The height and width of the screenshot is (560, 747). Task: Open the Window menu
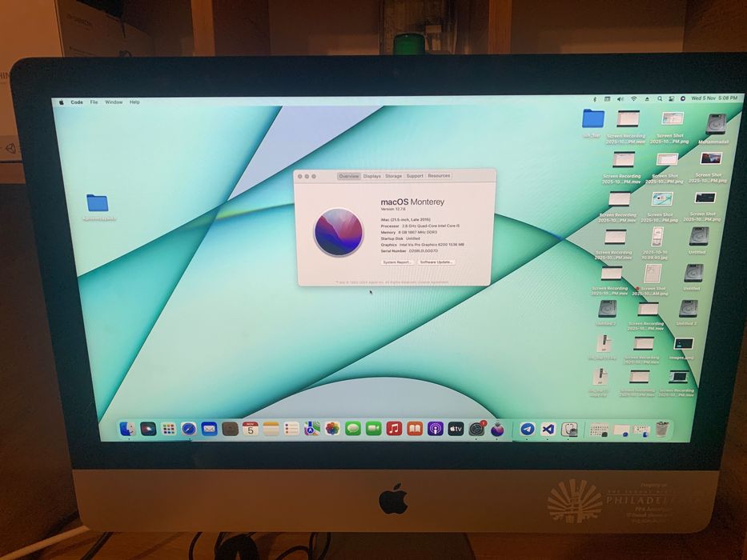pos(114,102)
